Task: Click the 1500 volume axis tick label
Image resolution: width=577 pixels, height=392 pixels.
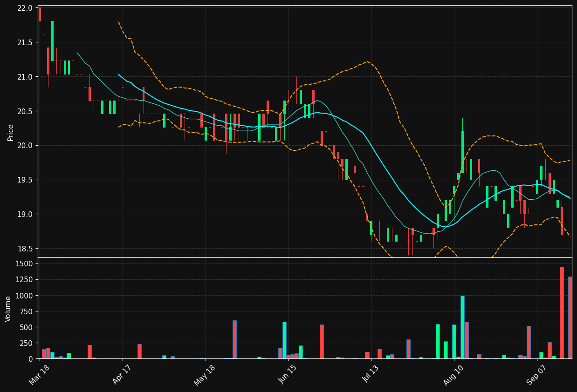Action: tap(25, 264)
